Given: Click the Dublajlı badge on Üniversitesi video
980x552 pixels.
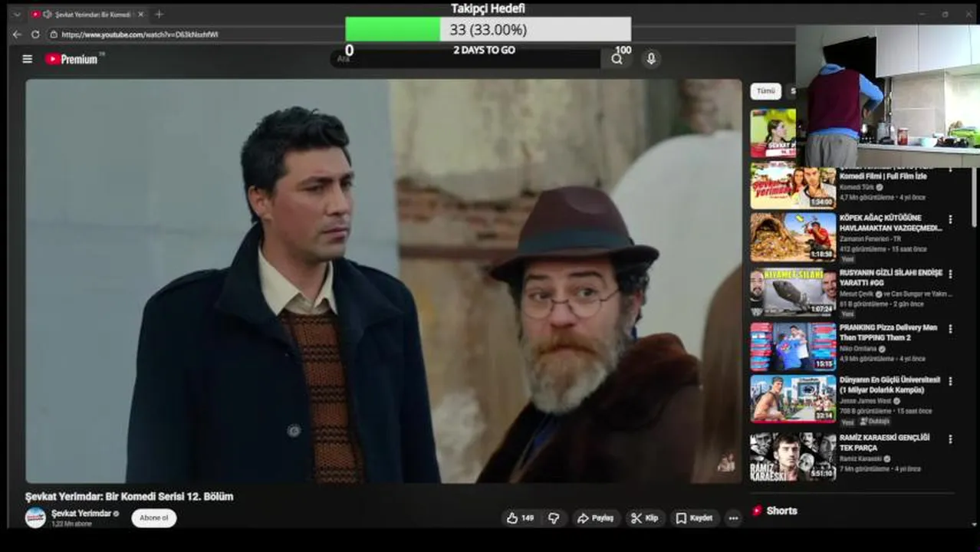Looking at the screenshot, I should click(x=874, y=422).
